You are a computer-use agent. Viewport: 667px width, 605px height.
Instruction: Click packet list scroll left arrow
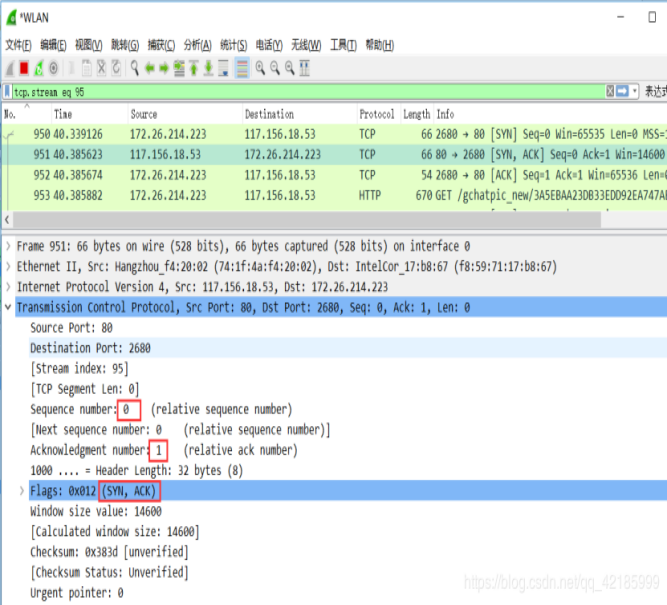point(7,220)
